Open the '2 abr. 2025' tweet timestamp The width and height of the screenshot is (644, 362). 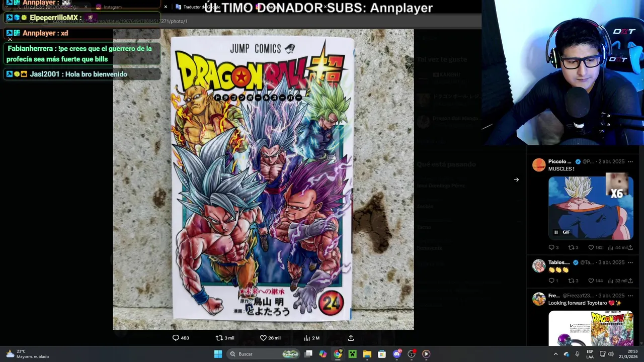(x=611, y=162)
